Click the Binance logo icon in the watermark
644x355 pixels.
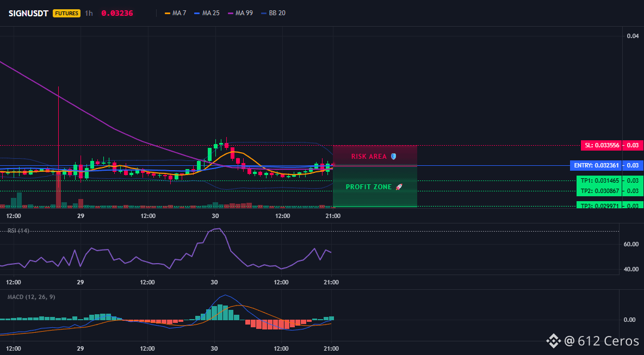click(553, 341)
